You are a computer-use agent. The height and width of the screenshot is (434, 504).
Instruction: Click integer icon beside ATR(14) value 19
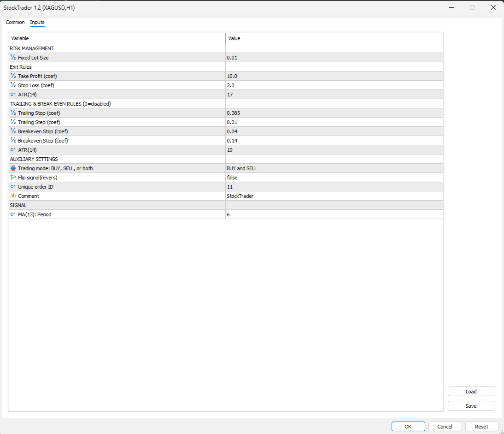click(13, 150)
